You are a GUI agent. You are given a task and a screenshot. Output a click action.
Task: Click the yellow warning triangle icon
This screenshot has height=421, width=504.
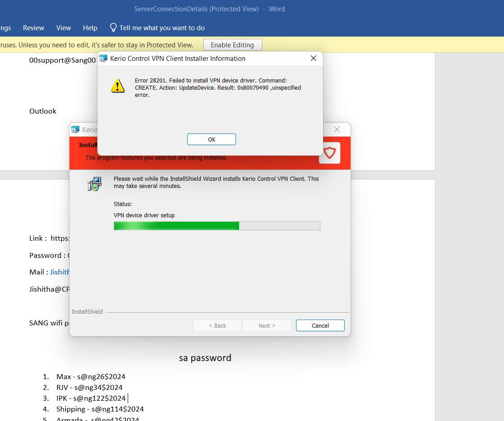click(118, 86)
